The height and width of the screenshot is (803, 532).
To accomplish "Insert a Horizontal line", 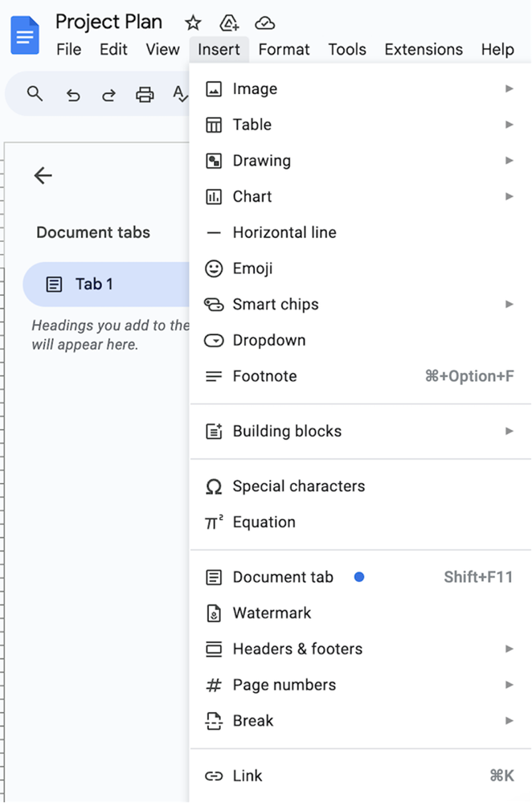I will tap(360, 232).
